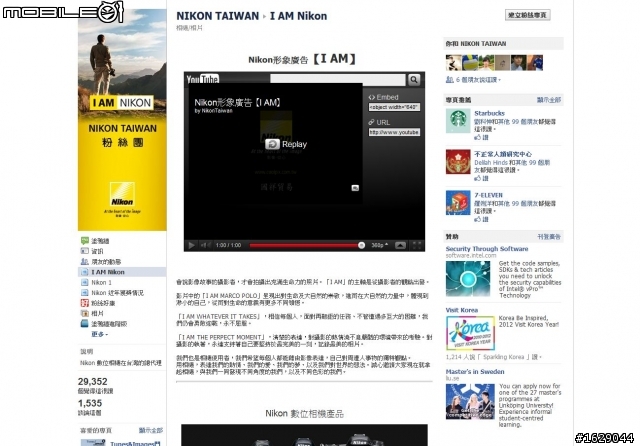Show all recommended pages
Viewport: 640px width, 446px height.
coord(549,100)
